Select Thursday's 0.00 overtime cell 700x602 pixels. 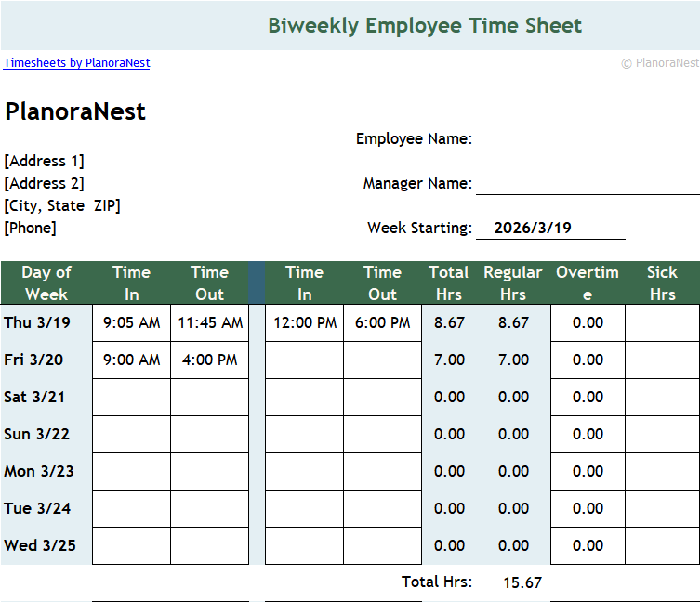point(588,322)
